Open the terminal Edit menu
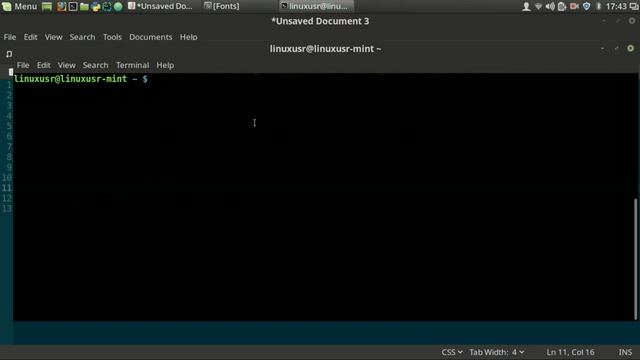This screenshot has height=360, width=640. point(44,65)
